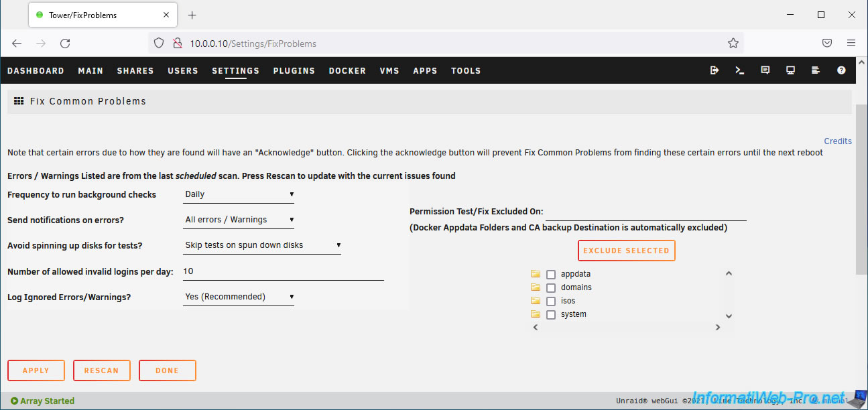Click the feedback icon in header

pos(765,70)
